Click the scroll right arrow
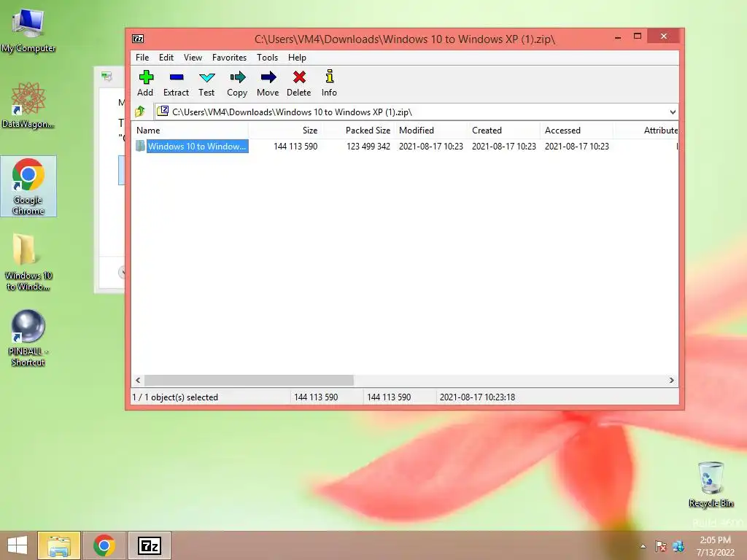This screenshot has width=747, height=560. (x=671, y=380)
